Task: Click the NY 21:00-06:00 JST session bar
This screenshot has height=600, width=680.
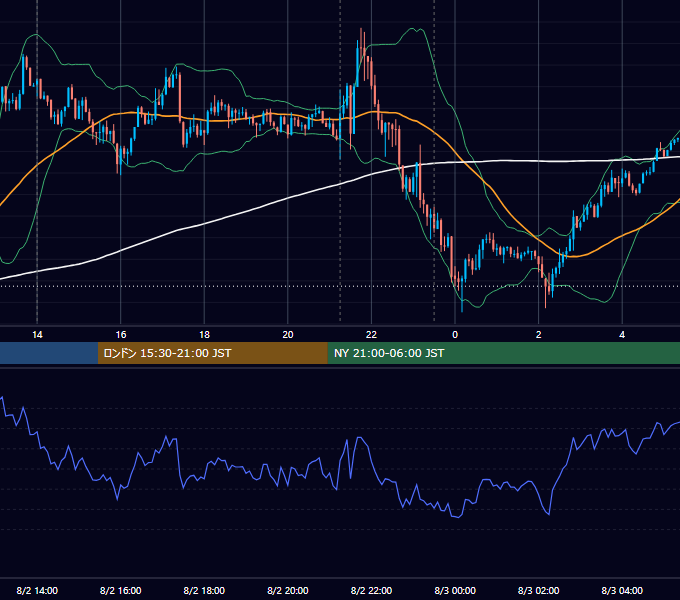Action: point(503,353)
